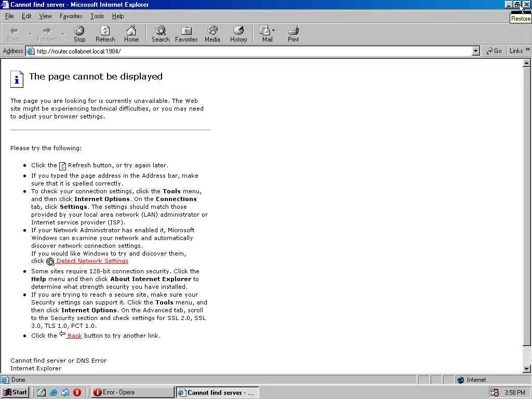Viewport: 532px width, 399px height.
Task: Click the Go button beside the address bar
Action: tap(494, 51)
